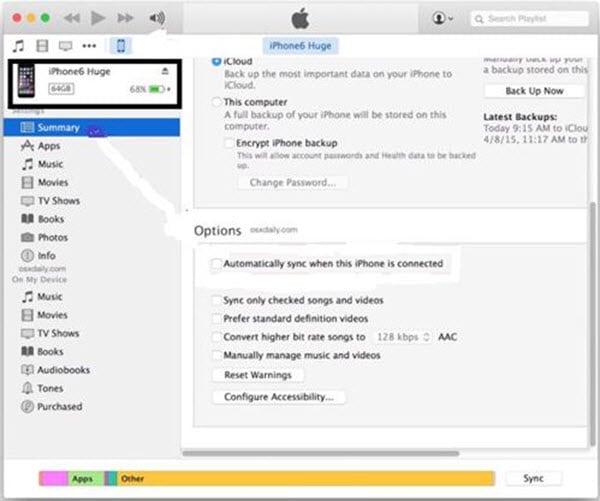Select the iPhone device icon
This screenshot has height=501, width=600.
coord(121,46)
